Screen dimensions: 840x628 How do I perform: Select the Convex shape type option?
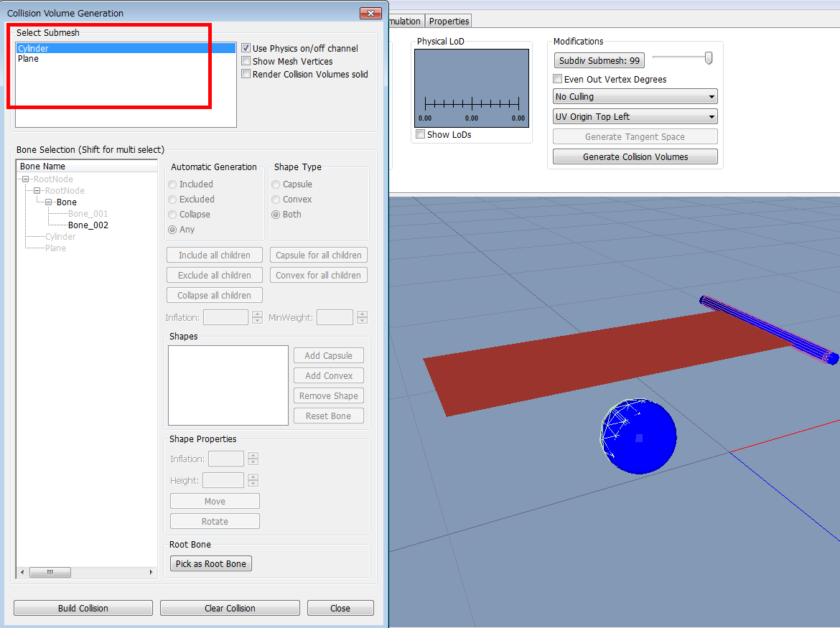pyautogui.click(x=276, y=199)
